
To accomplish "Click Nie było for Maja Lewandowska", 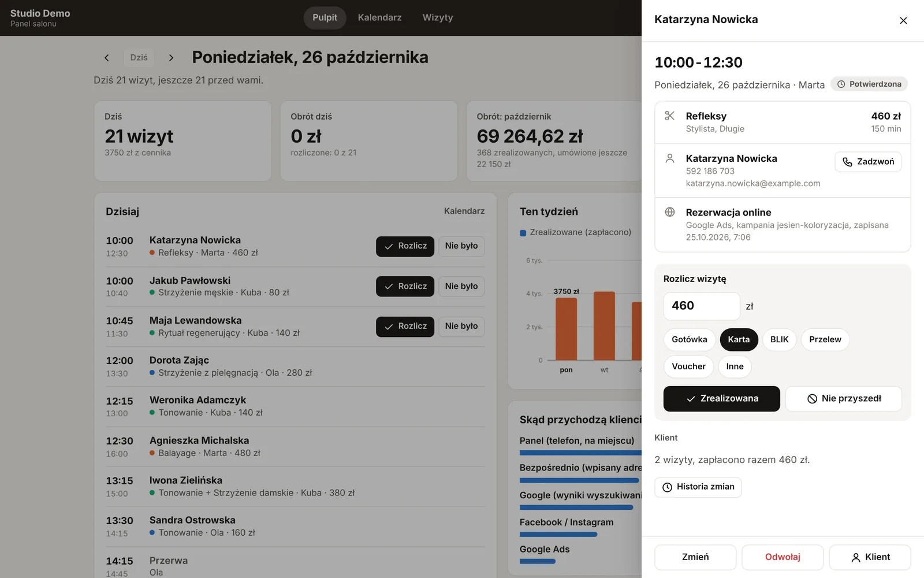I will [461, 327].
